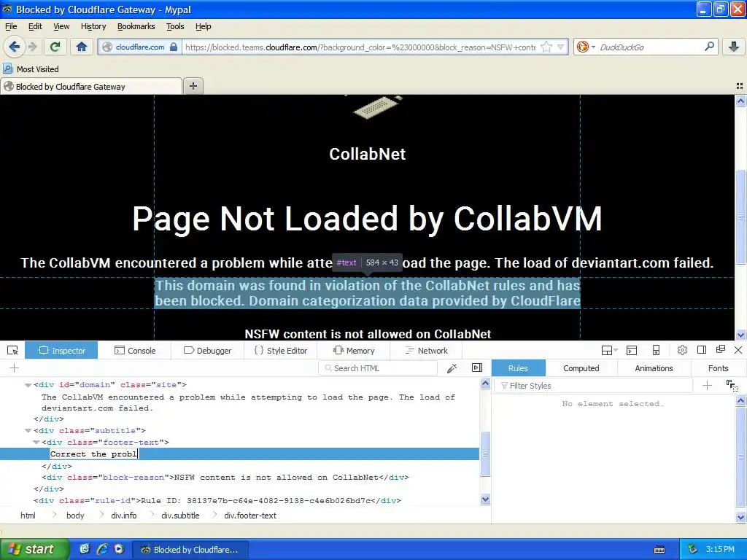Open the URL history dropdown arrow
This screenshot has width=747, height=560.
(x=561, y=47)
